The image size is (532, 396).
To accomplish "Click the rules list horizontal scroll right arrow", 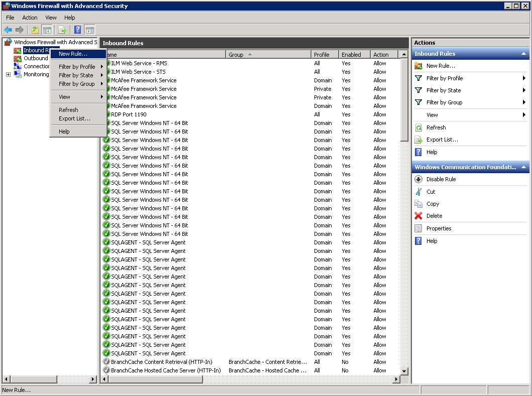I will tap(396, 379).
